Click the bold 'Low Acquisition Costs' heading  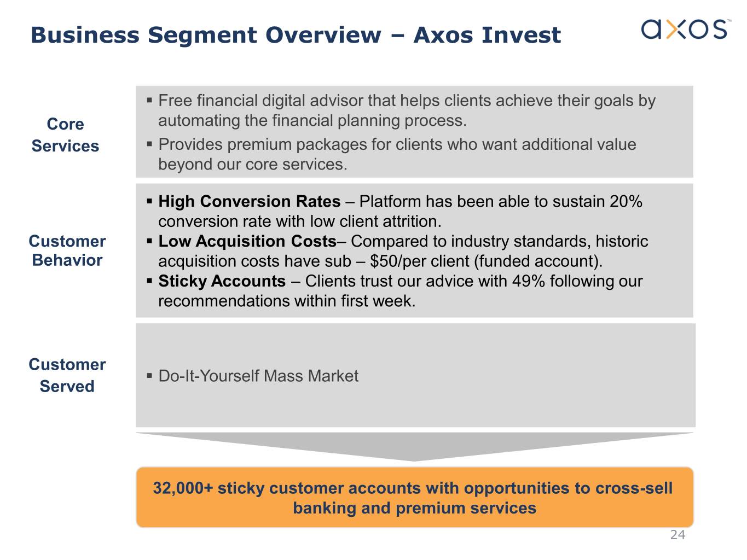tap(247, 241)
